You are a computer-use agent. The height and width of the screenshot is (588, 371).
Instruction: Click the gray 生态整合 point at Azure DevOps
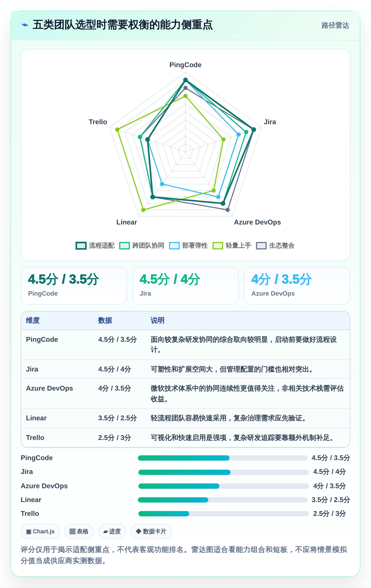point(228,210)
